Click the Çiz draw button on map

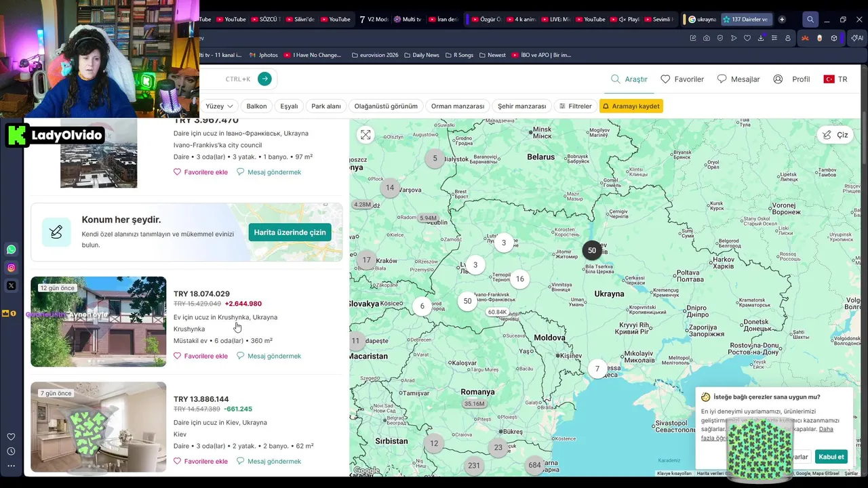click(835, 135)
